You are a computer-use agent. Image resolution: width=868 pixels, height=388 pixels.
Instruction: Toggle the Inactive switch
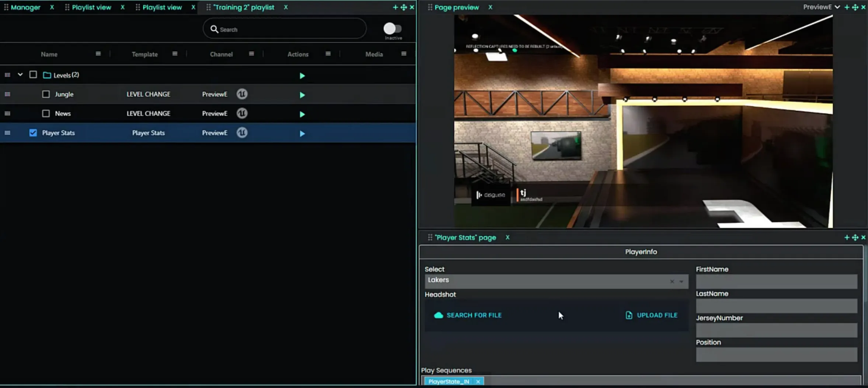pyautogui.click(x=392, y=29)
